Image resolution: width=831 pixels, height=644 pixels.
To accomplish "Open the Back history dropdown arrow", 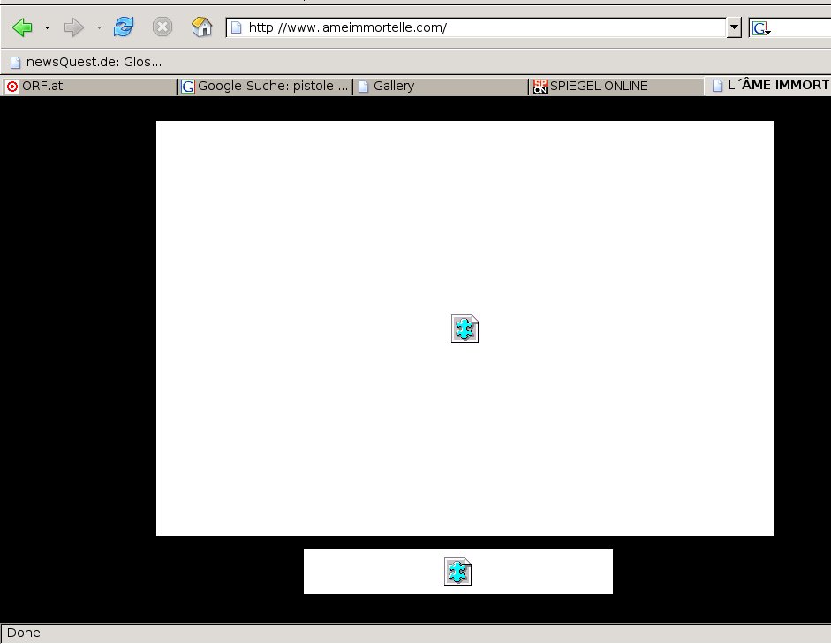I will coord(47,28).
